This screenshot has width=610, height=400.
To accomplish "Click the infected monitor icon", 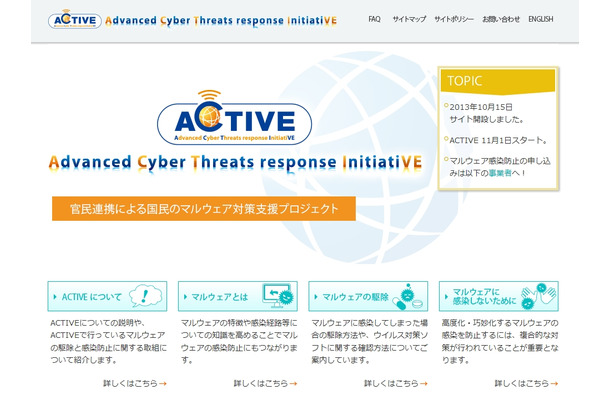I will (x=278, y=296).
